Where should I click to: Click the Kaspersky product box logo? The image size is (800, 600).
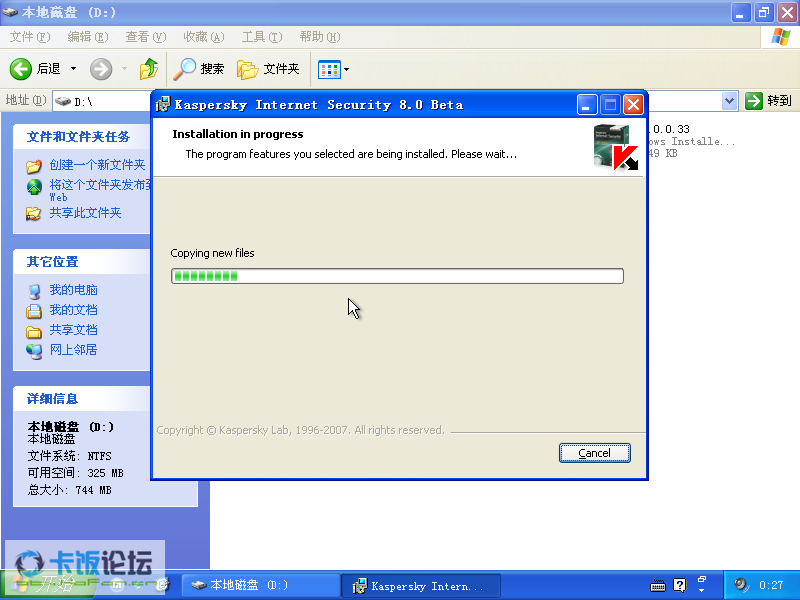[x=615, y=147]
